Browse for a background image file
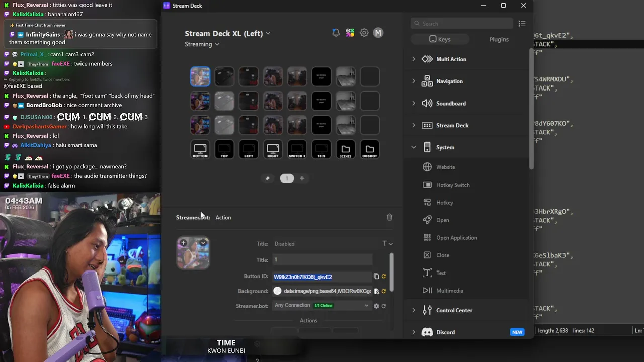The width and height of the screenshot is (644, 362). pos(376,291)
